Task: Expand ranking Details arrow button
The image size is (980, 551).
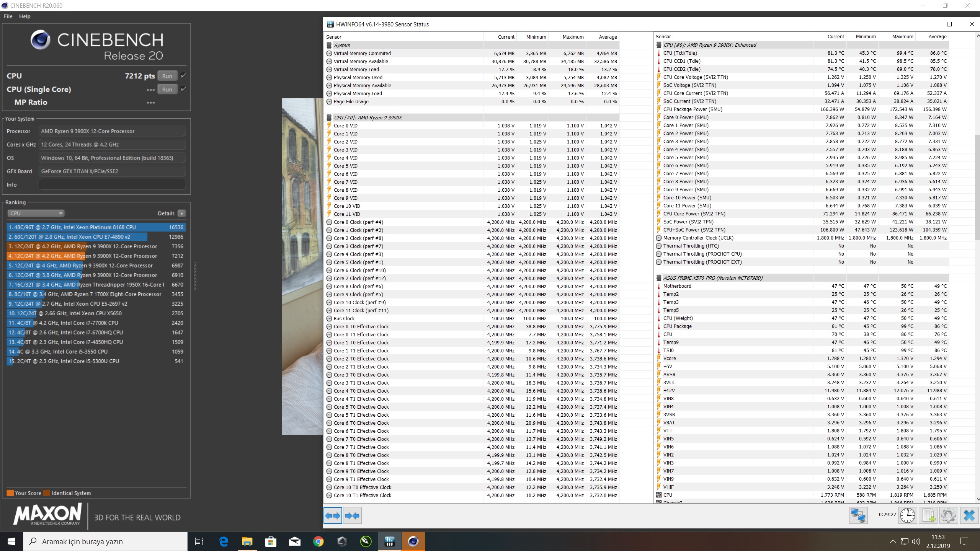Action: pos(182,214)
